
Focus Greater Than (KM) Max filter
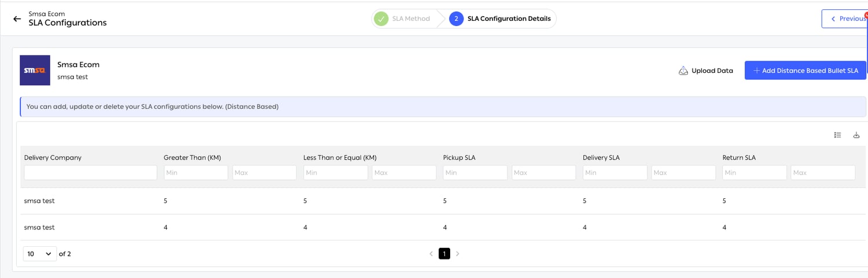pyautogui.click(x=264, y=172)
